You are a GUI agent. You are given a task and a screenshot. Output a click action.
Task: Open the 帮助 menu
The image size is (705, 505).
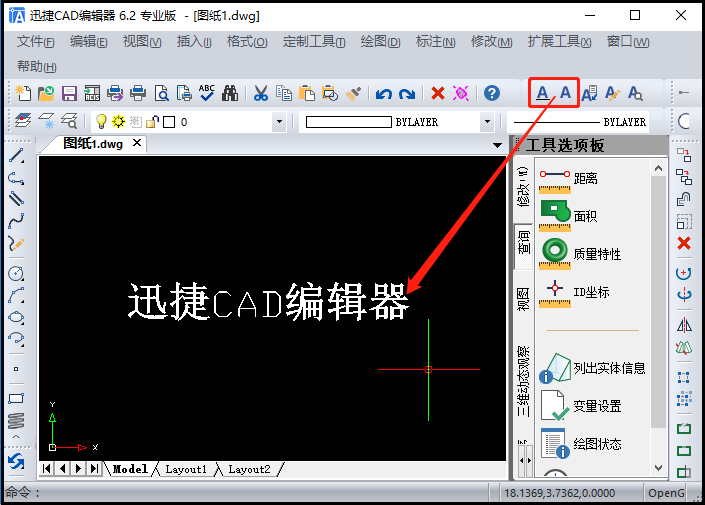pos(36,67)
